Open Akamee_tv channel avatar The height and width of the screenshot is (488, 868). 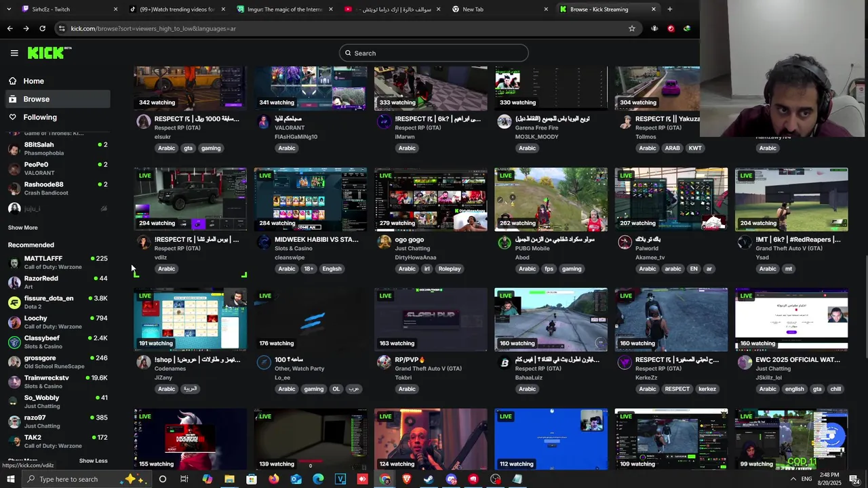625,243
